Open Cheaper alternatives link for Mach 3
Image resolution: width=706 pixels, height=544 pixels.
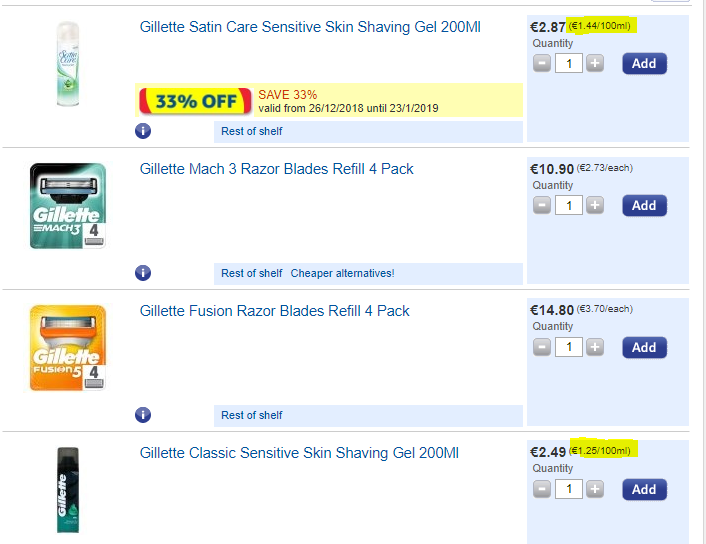342,273
